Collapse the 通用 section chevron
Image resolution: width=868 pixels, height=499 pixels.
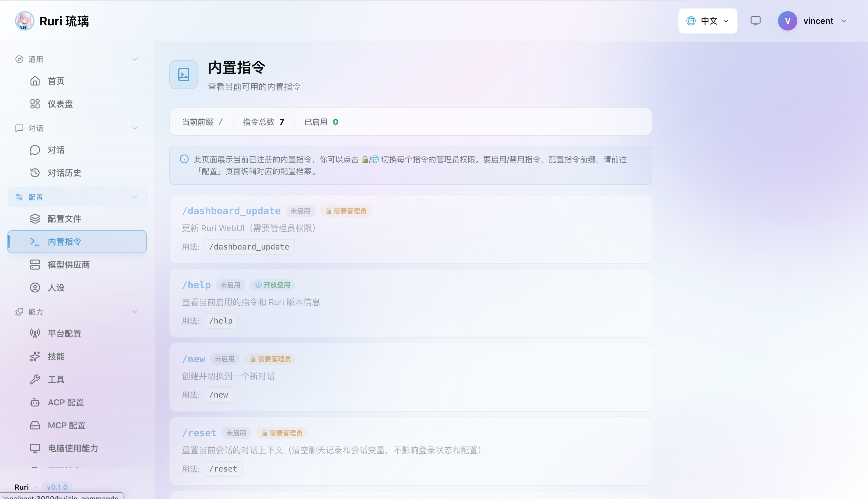tap(135, 59)
